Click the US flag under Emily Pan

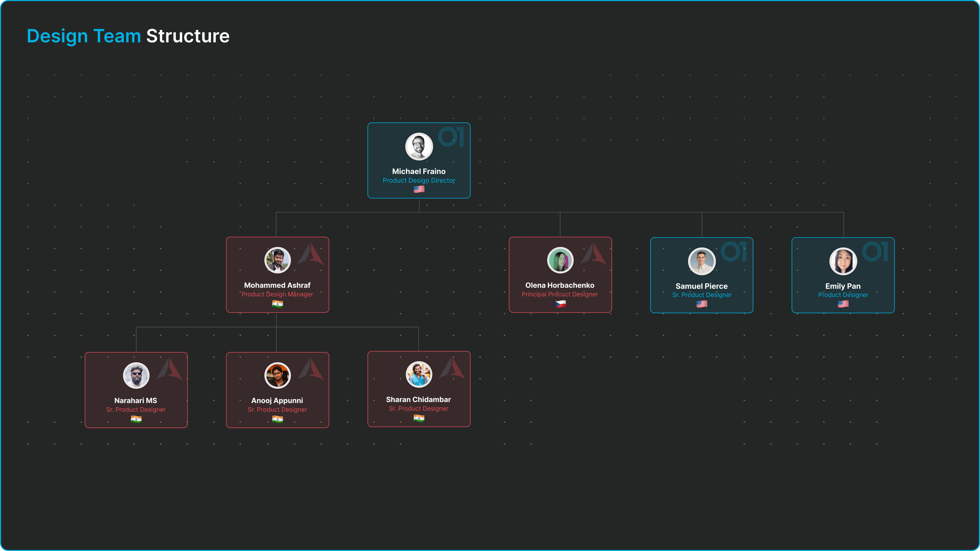pyautogui.click(x=843, y=304)
